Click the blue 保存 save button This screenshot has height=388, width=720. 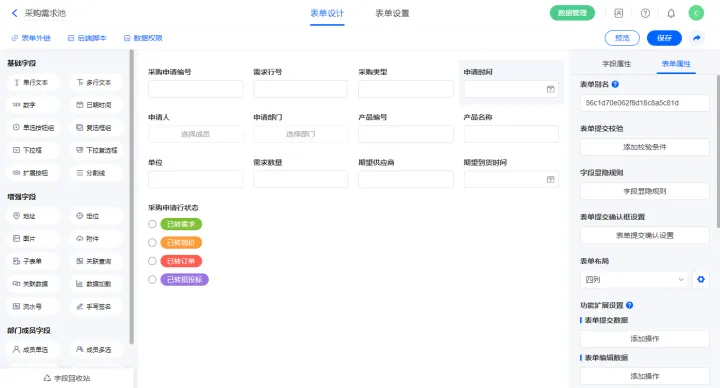click(x=664, y=38)
